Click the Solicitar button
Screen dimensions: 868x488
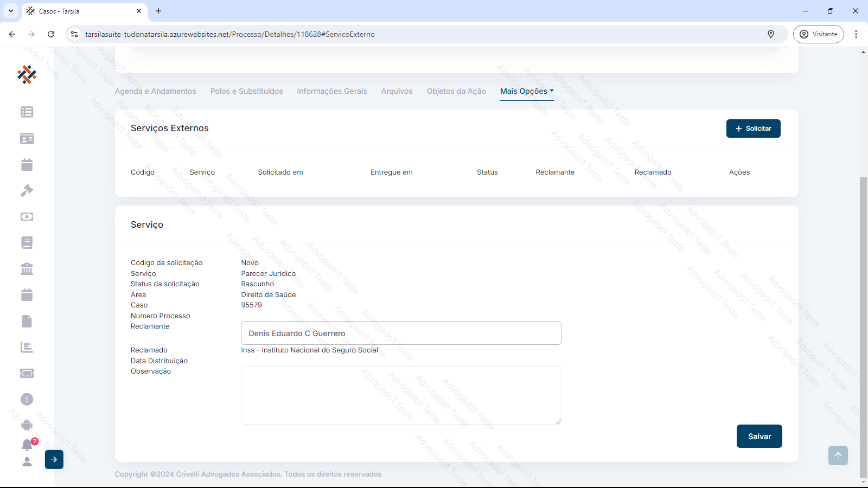coord(753,129)
